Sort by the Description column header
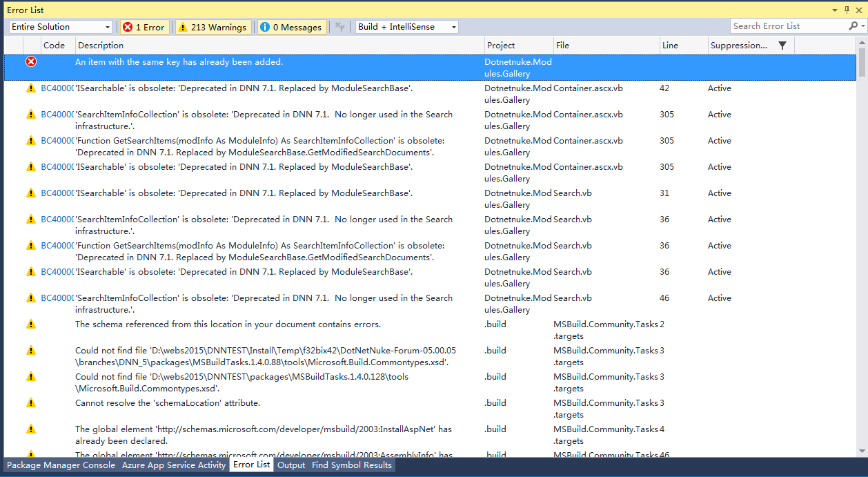Screen dimensions: 868x477 point(279,46)
